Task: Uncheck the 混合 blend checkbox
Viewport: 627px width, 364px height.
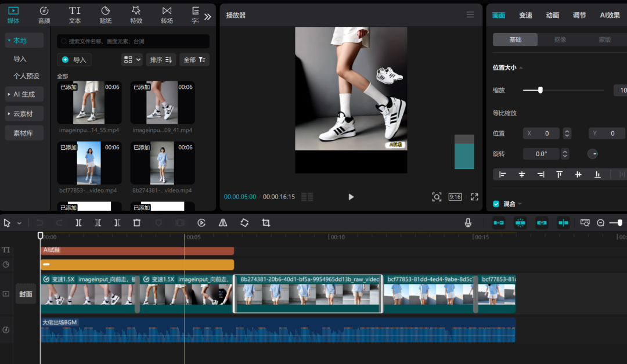Action: [495, 204]
